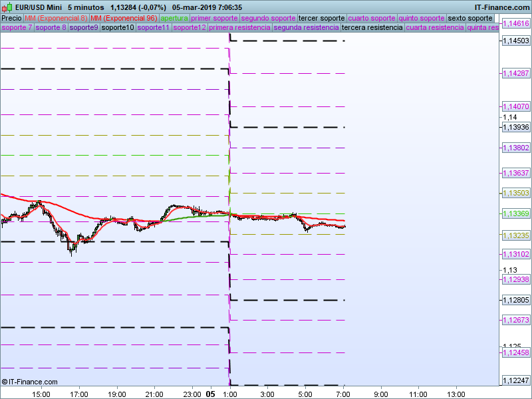Image resolution: width=532 pixels, height=399 pixels.
Task: Select the soporte10 label
Action: [118, 27]
